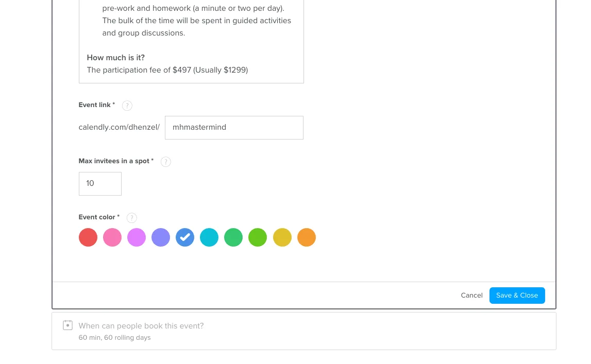Click the checked blue event color

click(185, 237)
